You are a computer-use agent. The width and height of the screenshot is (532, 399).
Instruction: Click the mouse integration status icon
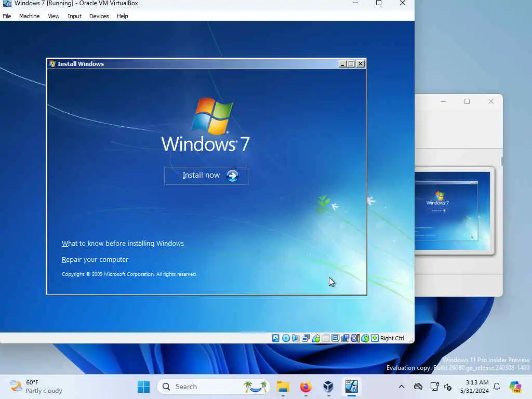pyautogui.click(x=365, y=338)
